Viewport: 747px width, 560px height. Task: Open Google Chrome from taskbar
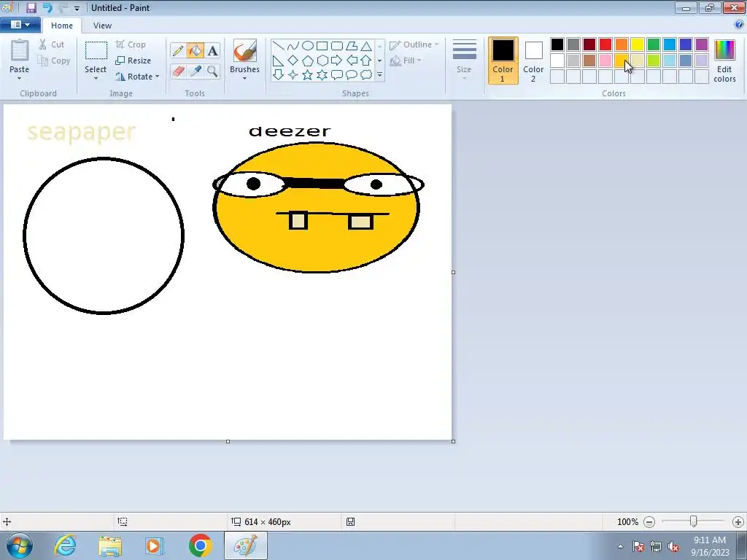tap(200, 545)
